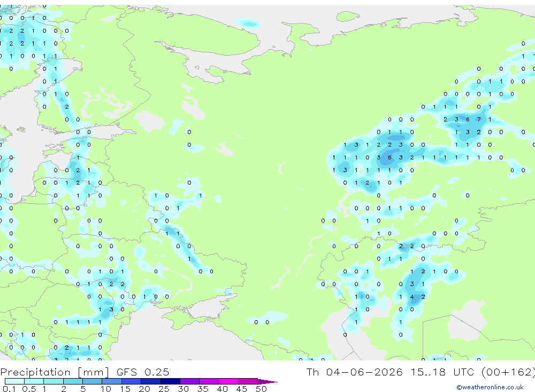Select the 5–10 mm legend color swatch
Image resolution: width=535 pixels, height=392 pixels.
click(x=93, y=381)
